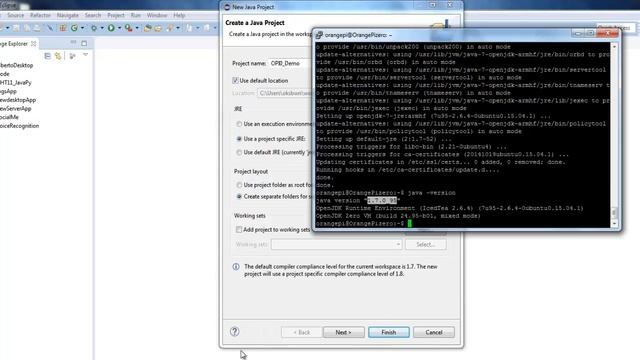
Task: Open the dropdown arrow left of the Save icon
Action: click(x=8, y=28)
